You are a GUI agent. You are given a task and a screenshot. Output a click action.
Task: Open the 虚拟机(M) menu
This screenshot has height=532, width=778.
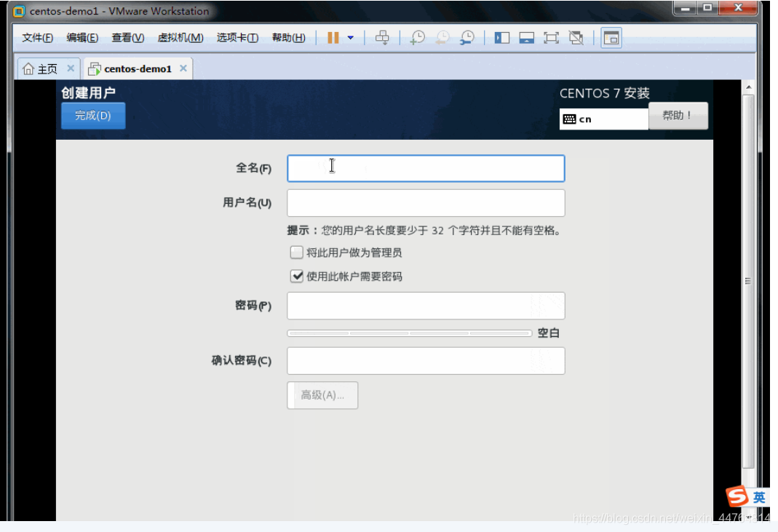pyautogui.click(x=180, y=38)
